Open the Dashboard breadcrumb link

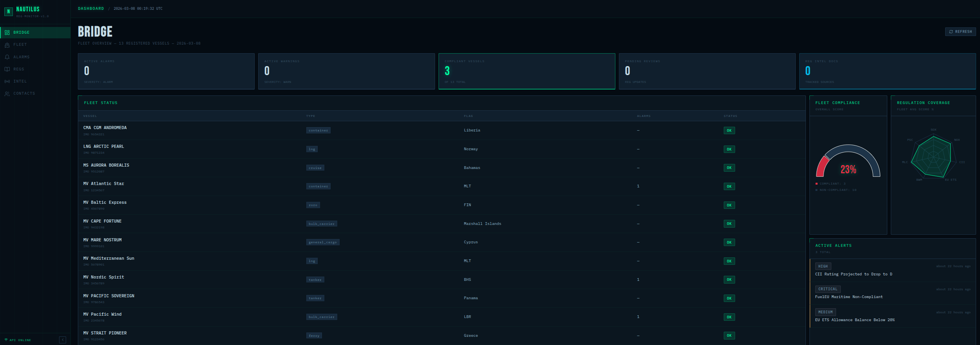91,9
